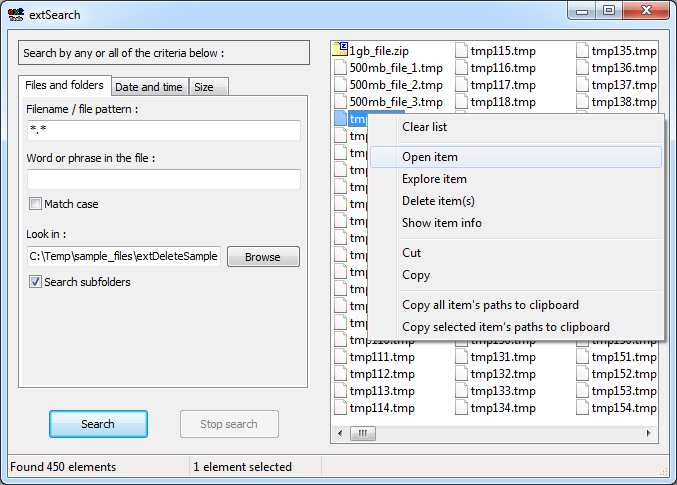
Task: Click the Word or phrase text field
Action: point(164,180)
